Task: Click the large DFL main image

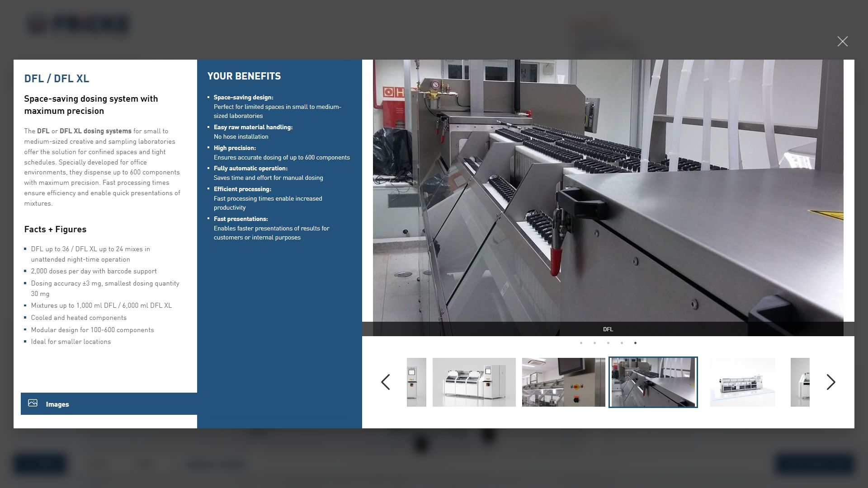Action: 608,190
